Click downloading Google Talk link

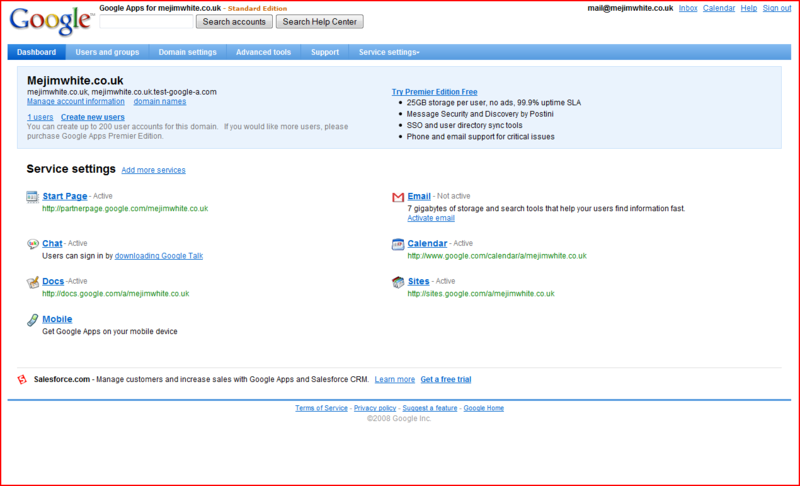159,256
